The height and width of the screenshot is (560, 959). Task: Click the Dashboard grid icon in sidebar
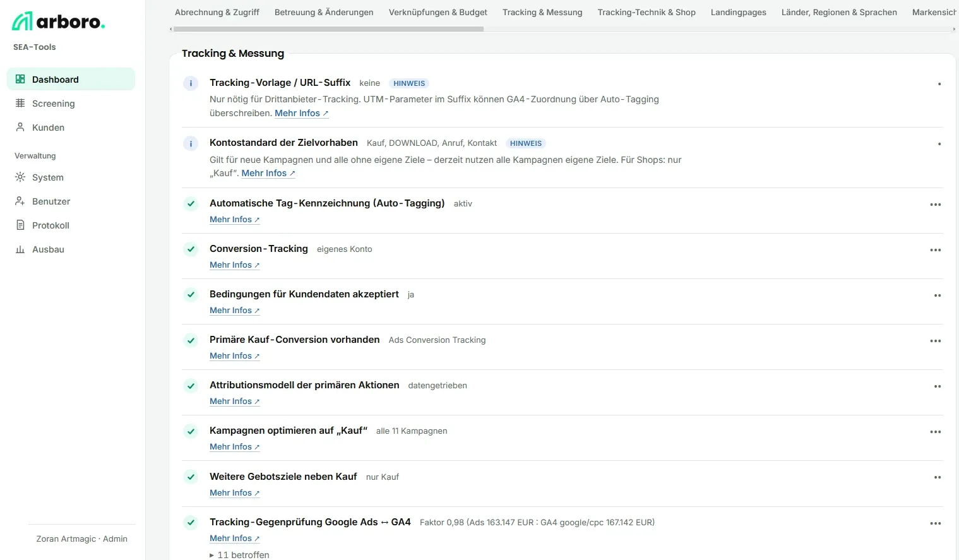(x=20, y=79)
